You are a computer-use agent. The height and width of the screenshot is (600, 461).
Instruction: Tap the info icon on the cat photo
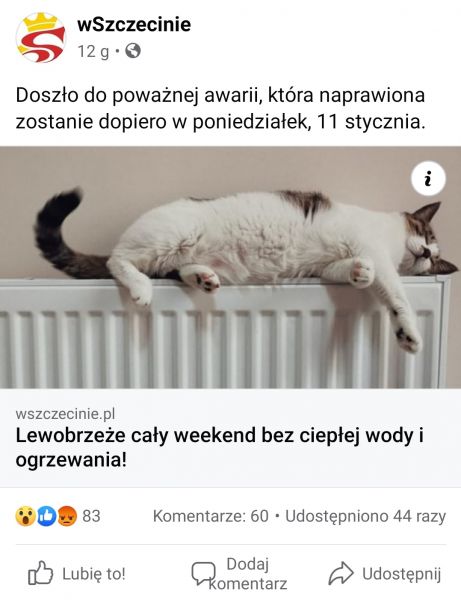(x=428, y=179)
